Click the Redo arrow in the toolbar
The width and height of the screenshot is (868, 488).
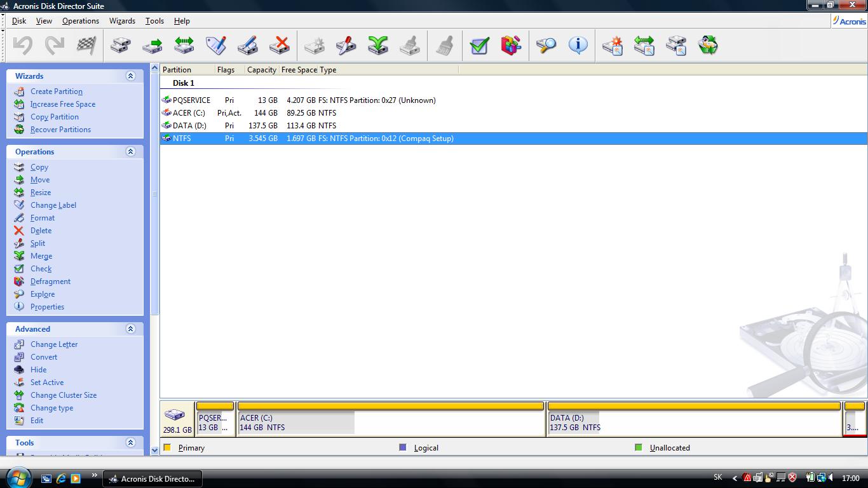[x=55, y=45]
